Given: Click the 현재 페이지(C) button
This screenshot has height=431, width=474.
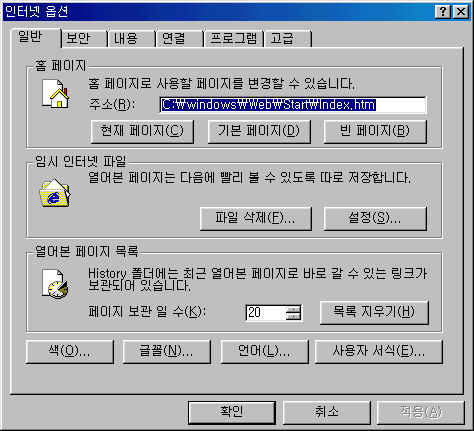Looking at the screenshot, I should coord(142,131).
